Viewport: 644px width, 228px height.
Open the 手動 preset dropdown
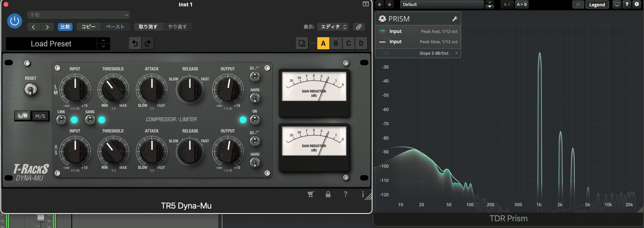[x=78, y=15]
